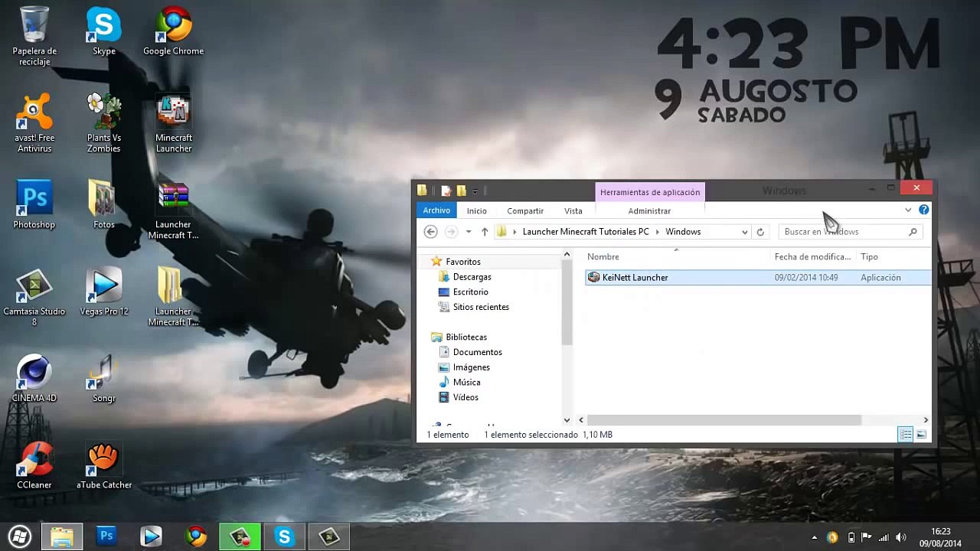Sort by Fecha de modificación column
980x551 pixels.
(x=813, y=256)
